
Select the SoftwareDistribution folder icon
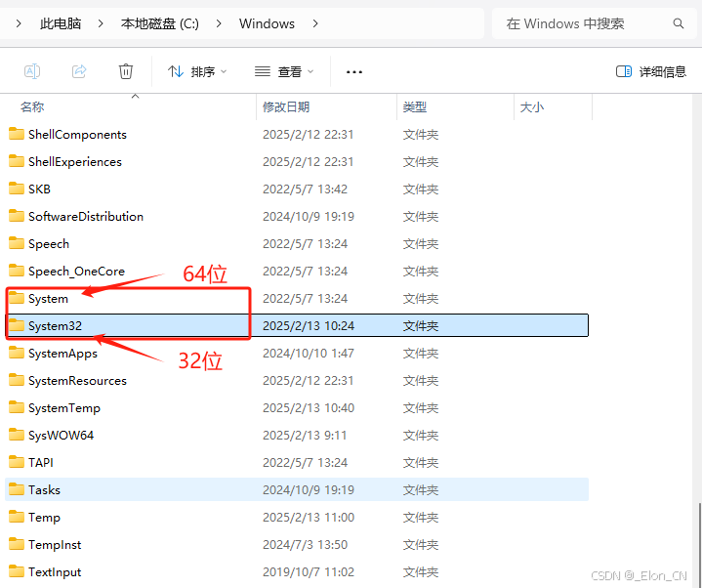[17, 216]
